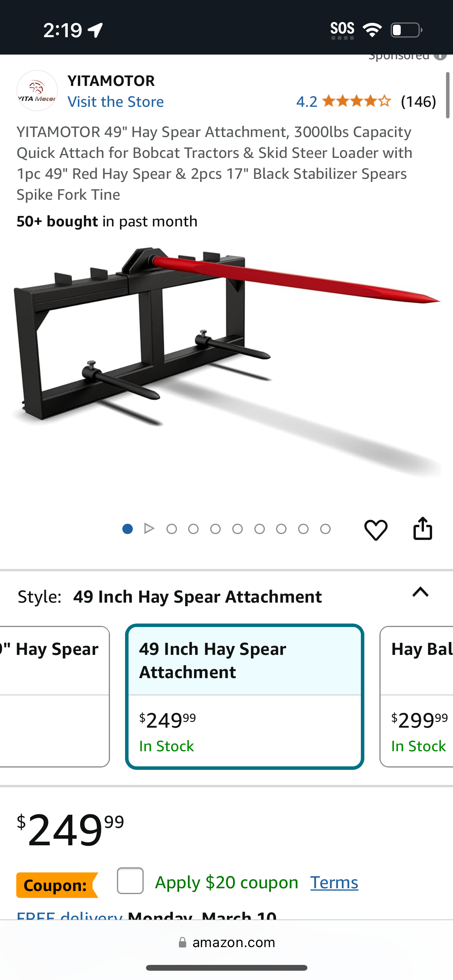453x980 pixels.
Task: Tap the heart wishlist icon
Action: click(376, 529)
